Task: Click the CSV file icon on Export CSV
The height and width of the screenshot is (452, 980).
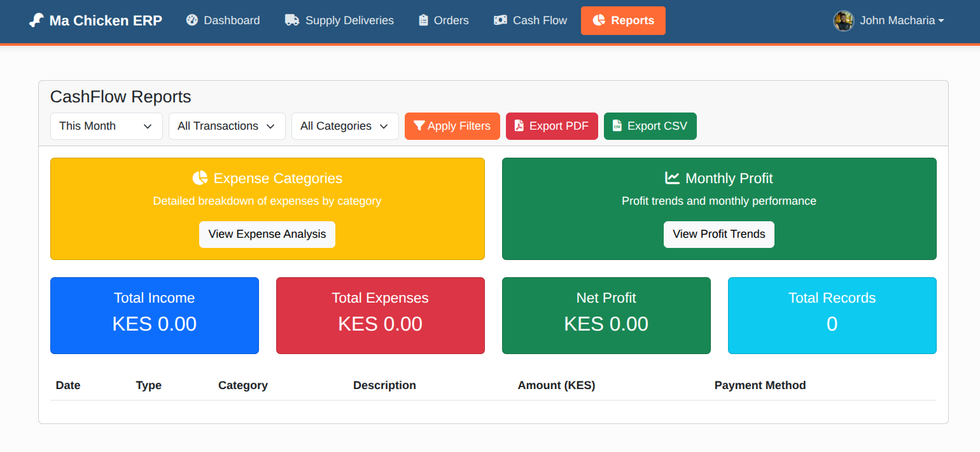Action: (616, 126)
